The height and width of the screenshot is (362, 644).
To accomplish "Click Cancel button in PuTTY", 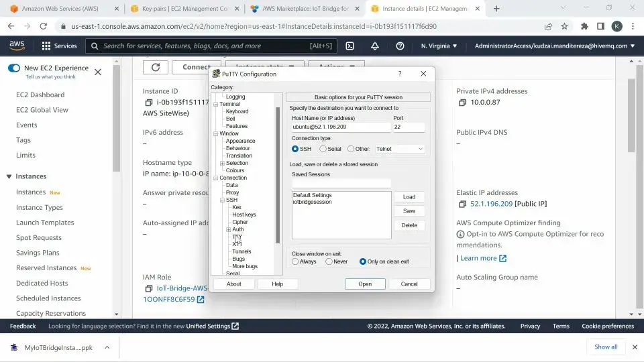I will tap(409, 284).
